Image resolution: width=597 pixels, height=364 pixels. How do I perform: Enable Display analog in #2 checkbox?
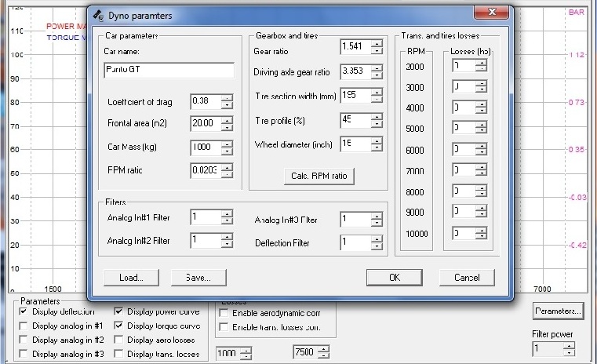[x=24, y=340]
